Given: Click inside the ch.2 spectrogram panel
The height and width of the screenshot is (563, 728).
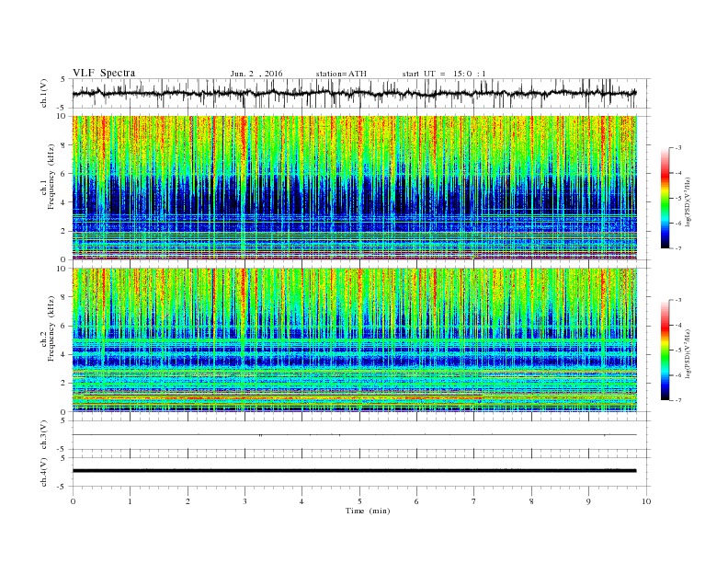Looking at the screenshot, I should coord(354,340).
